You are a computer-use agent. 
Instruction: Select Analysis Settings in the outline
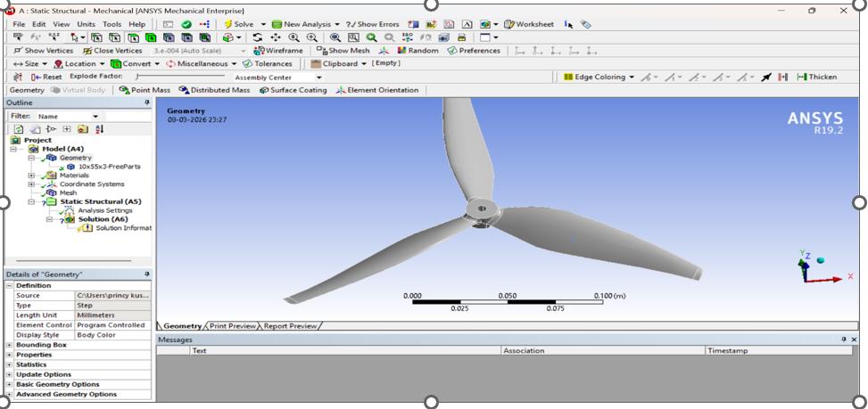click(x=104, y=210)
